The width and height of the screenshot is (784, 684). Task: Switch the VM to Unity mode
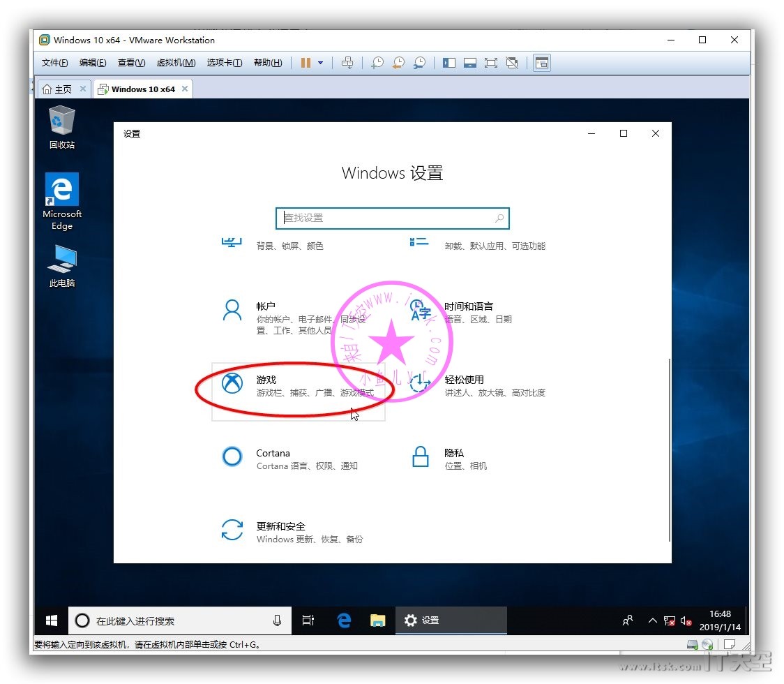coord(512,63)
